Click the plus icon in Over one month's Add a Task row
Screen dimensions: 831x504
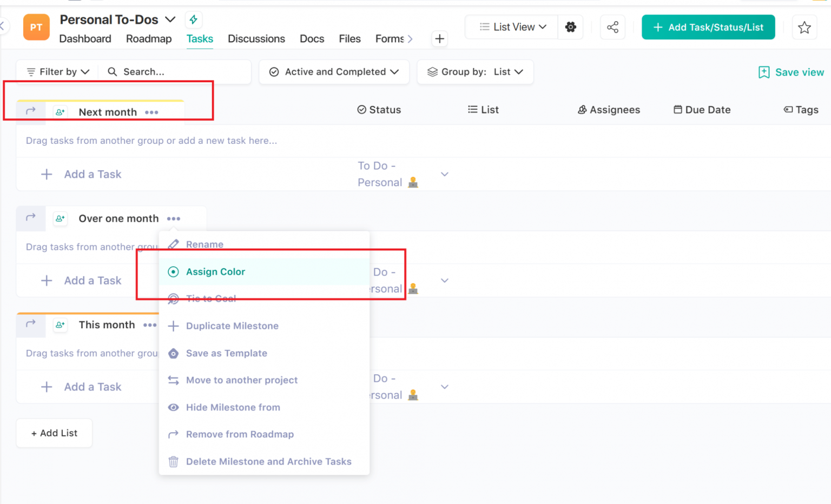click(47, 281)
